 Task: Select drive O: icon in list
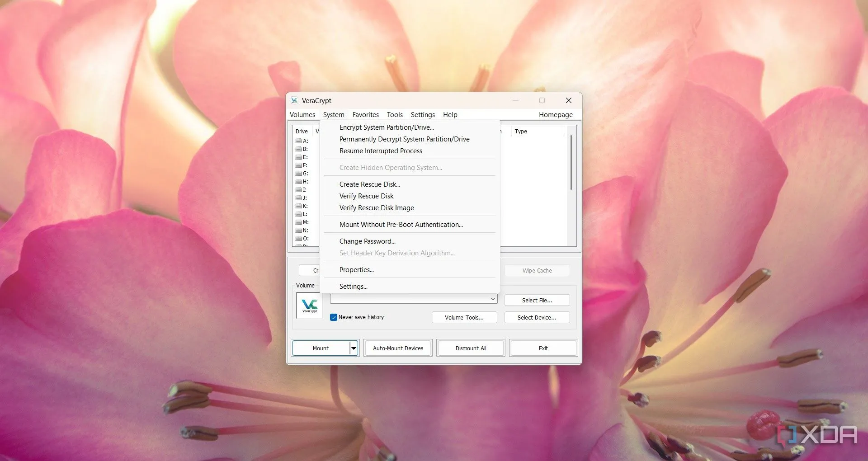tap(298, 239)
